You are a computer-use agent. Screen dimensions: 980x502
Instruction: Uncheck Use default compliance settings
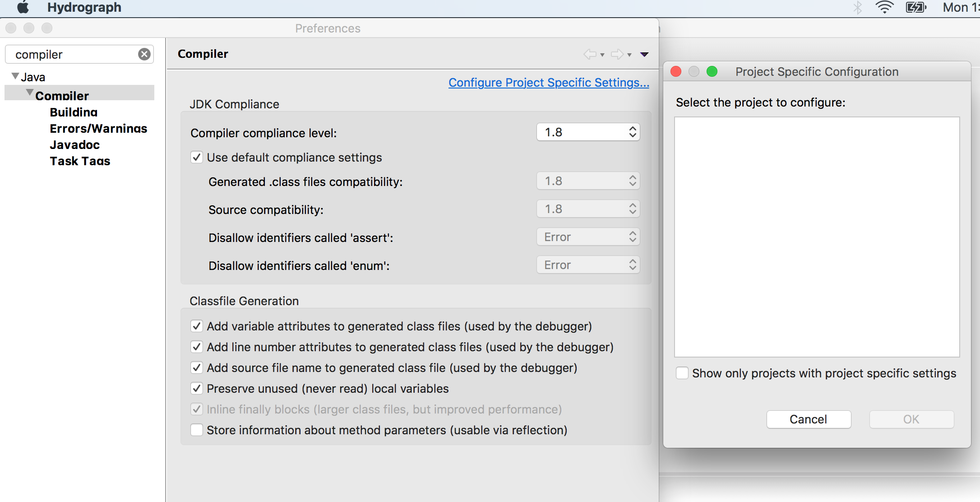click(x=197, y=158)
